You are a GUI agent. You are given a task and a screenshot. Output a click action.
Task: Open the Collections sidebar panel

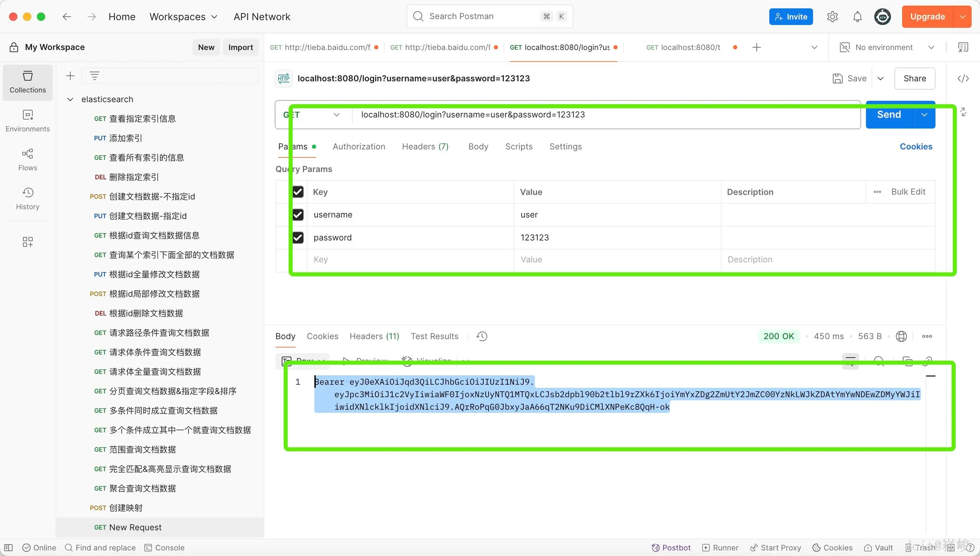pos(27,82)
